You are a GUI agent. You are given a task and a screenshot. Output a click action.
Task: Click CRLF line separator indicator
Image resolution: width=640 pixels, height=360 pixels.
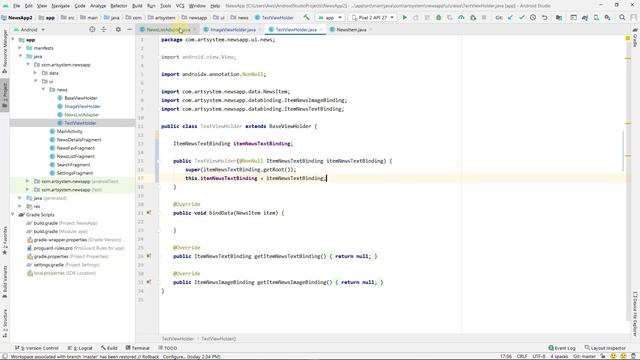click(522, 356)
